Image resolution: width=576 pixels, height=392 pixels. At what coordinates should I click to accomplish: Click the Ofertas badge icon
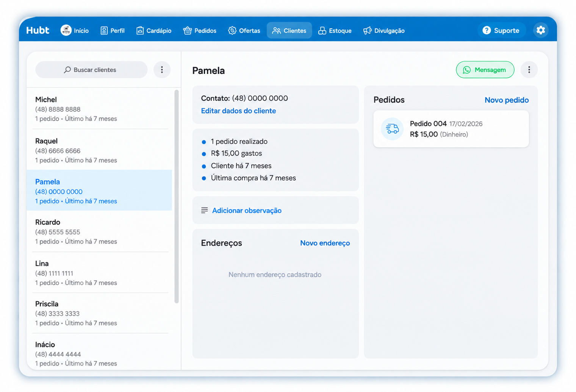(232, 30)
